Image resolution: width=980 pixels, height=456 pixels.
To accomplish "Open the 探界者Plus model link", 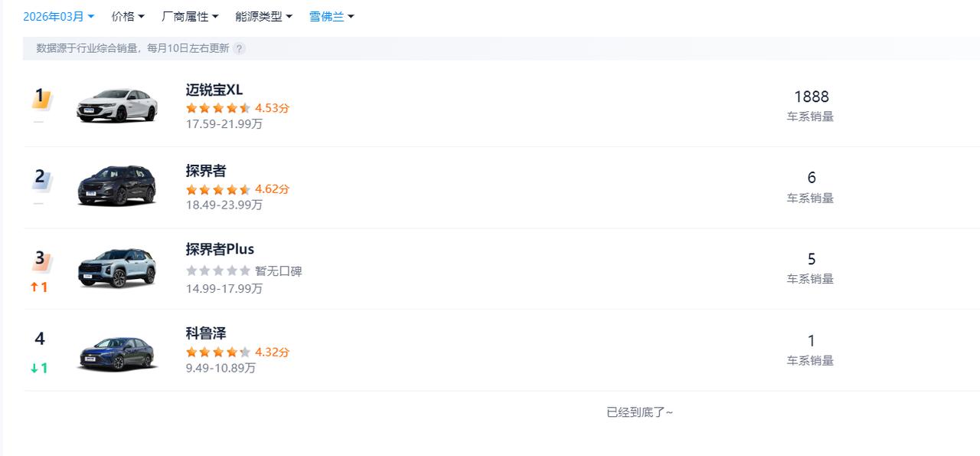I will click(x=220, y=249).
